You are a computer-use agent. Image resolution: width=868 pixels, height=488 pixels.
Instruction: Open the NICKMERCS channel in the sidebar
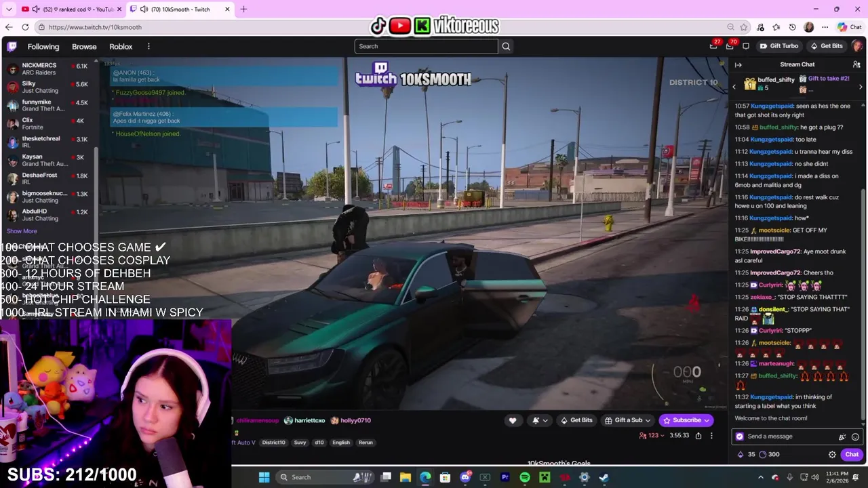pyautogui.click(x=47, y=68)
